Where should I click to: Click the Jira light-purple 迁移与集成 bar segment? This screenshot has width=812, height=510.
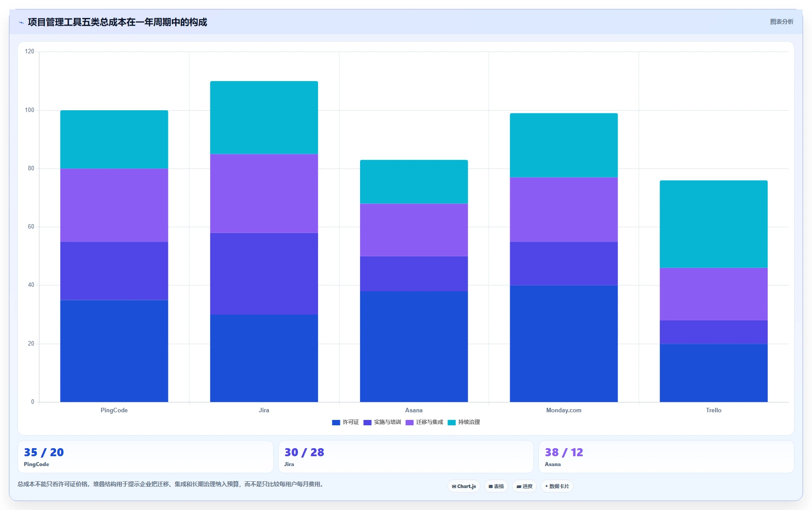[x=264, y=194]
